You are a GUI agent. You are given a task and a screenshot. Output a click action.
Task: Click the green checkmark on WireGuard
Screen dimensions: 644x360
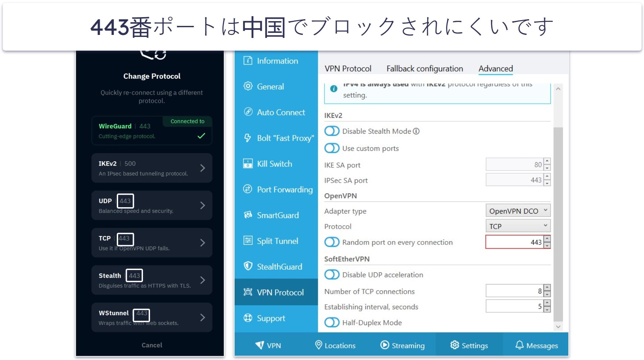click(201, 136)
